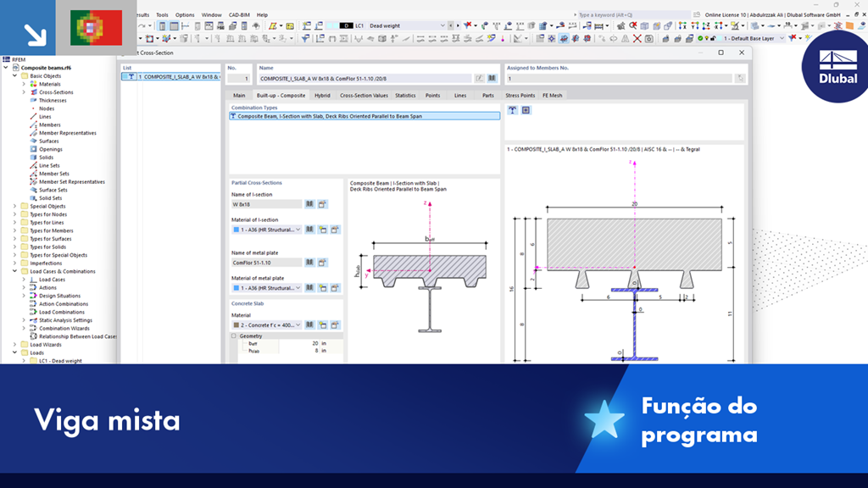Click the cross-section Name input field
Image resolution: width=868 pixels, height=488 pixels.
pyautogui.click(x=364, y=79)
